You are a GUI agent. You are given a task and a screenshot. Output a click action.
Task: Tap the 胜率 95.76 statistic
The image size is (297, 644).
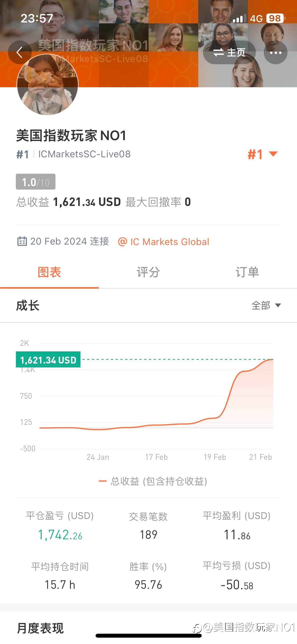point(148,576)
